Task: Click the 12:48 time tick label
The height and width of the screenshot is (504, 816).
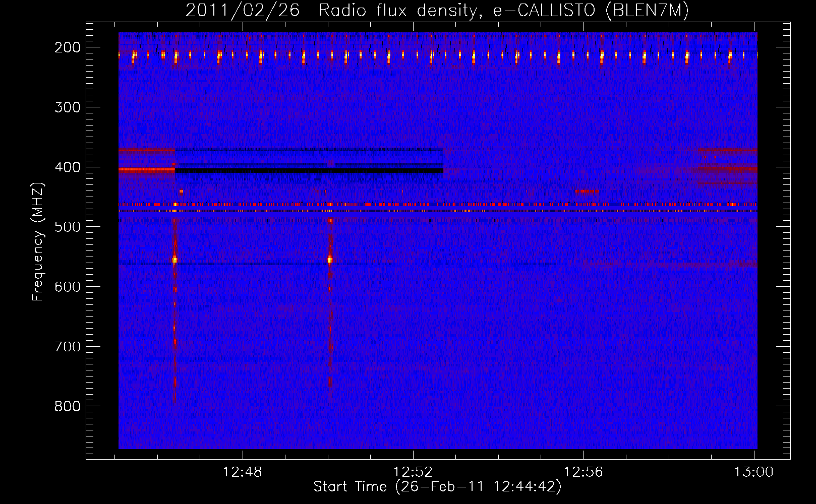Action: tap(243, 472)
